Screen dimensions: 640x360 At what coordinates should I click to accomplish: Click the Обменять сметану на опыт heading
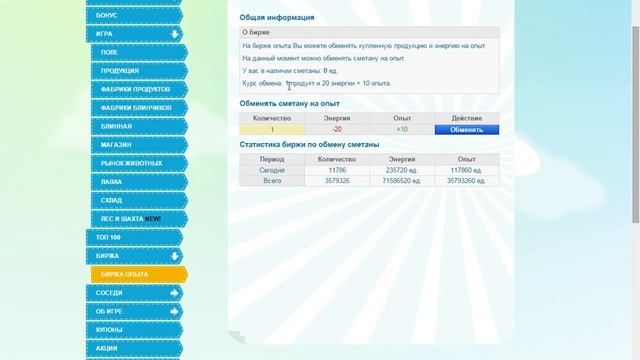click(x=289, y=104)
